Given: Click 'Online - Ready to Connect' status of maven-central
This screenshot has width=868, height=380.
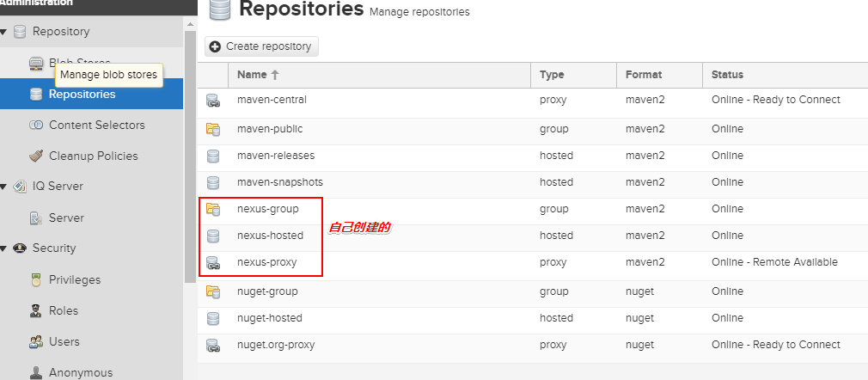Looking at the screenshot, I should coord(775,100).
